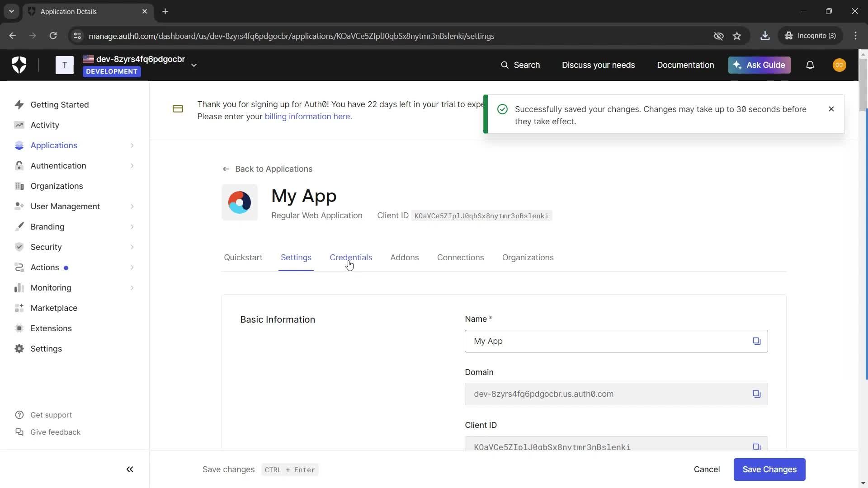The image size is (868, 488).
Task: Expand the Branding submenu chevron
Action: pyautogui.click(x=132, y=226)
